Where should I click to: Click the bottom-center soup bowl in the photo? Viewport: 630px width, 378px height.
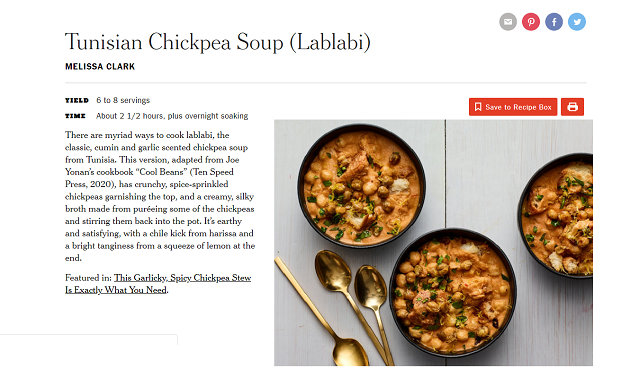[453, 293]
